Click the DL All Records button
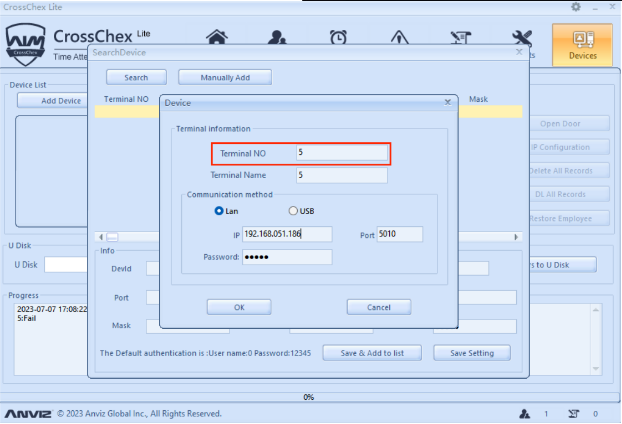This screenshot has height=424, width=622. (570, 194)
